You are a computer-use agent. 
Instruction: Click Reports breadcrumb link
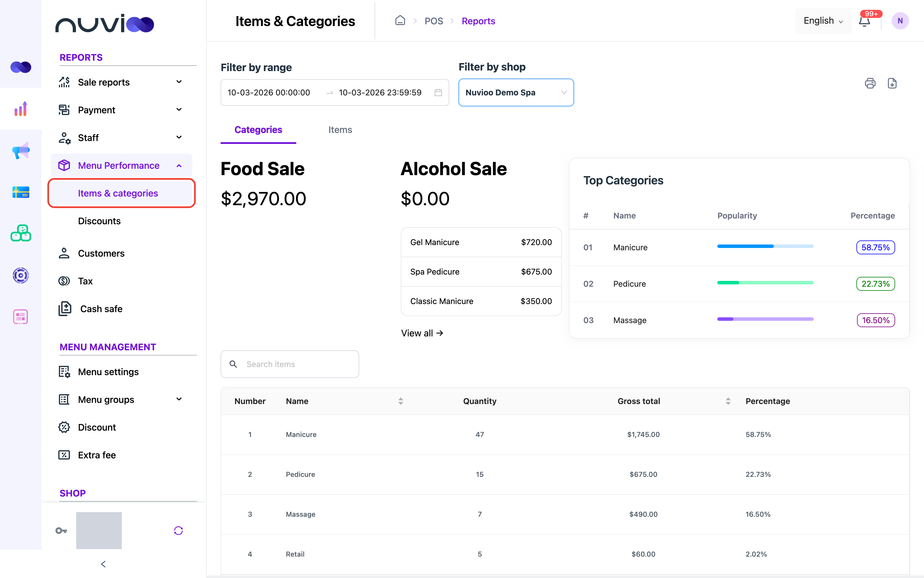click(x=478, y=21)
